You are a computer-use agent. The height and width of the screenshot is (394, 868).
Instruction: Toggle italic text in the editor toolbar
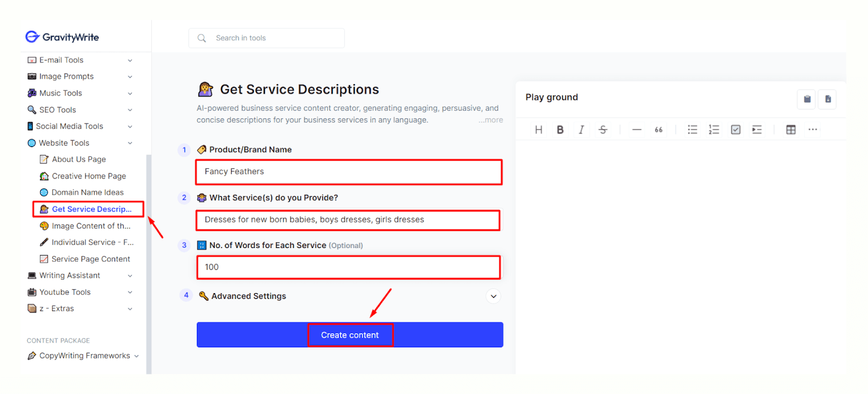(581, 130)
